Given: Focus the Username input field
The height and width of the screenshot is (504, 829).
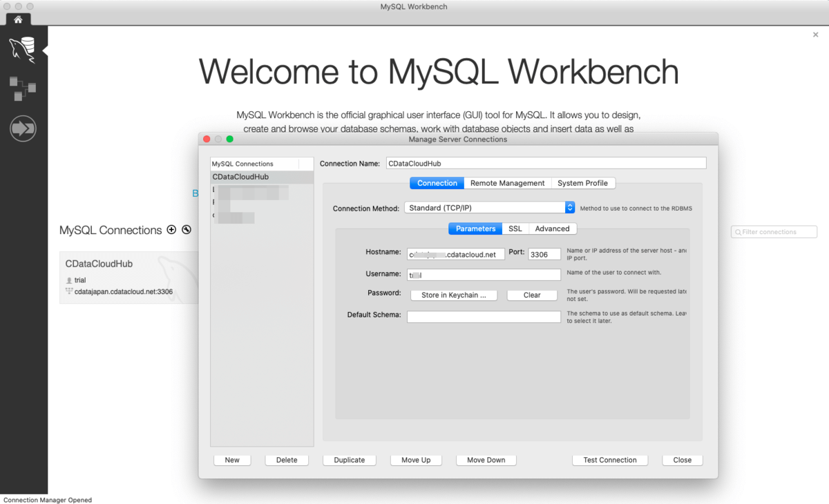Looking at the screenshot, I should tap(484, 275).
